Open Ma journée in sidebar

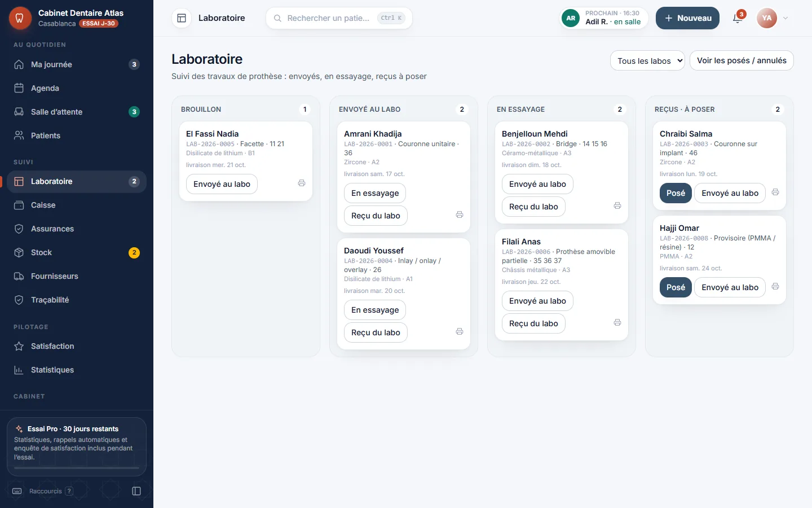[77, 64]
